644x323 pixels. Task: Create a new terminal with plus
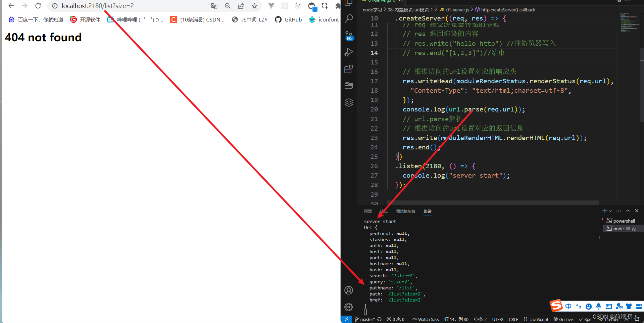(604, 211)
